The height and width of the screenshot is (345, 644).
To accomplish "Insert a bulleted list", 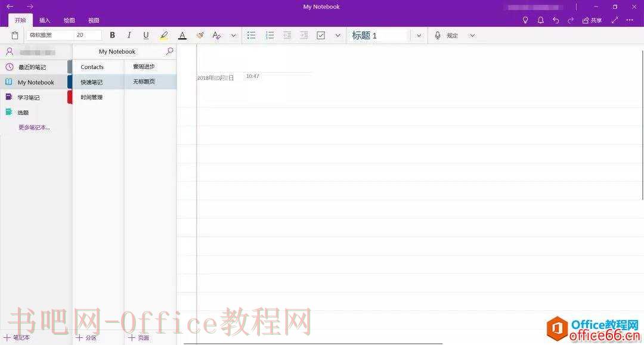I will (252, 35).
